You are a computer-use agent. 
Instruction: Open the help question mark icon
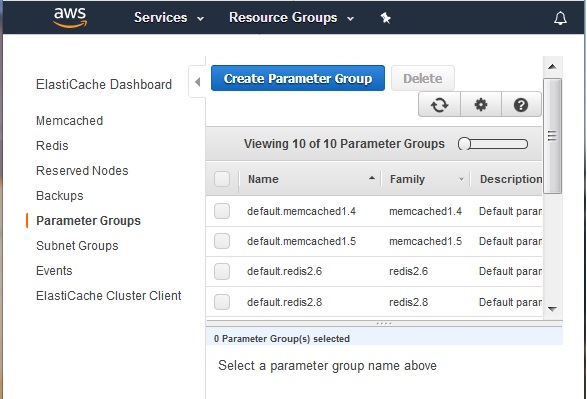click(x=521, y=105)
